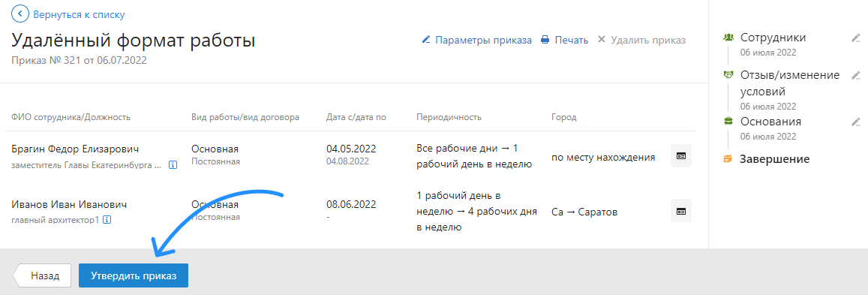Open details card icon for Брагин row
This screenshot has width=868, height=295.
click(681, 156)
